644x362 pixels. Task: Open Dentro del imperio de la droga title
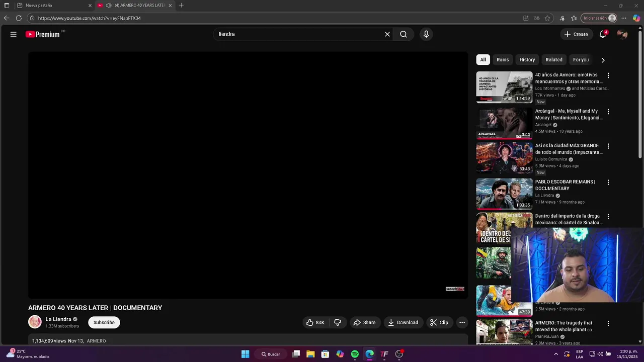coord(569,219)
